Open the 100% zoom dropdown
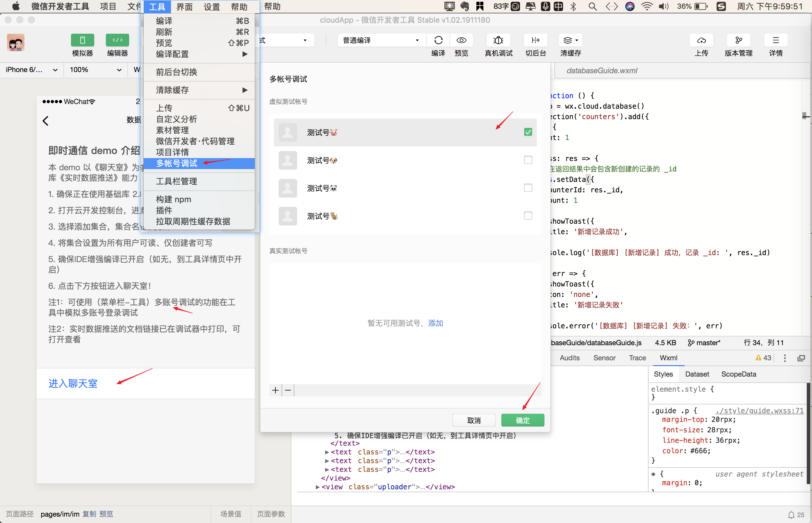Screen dimensions: 812x523 click(x=95, y=70)
